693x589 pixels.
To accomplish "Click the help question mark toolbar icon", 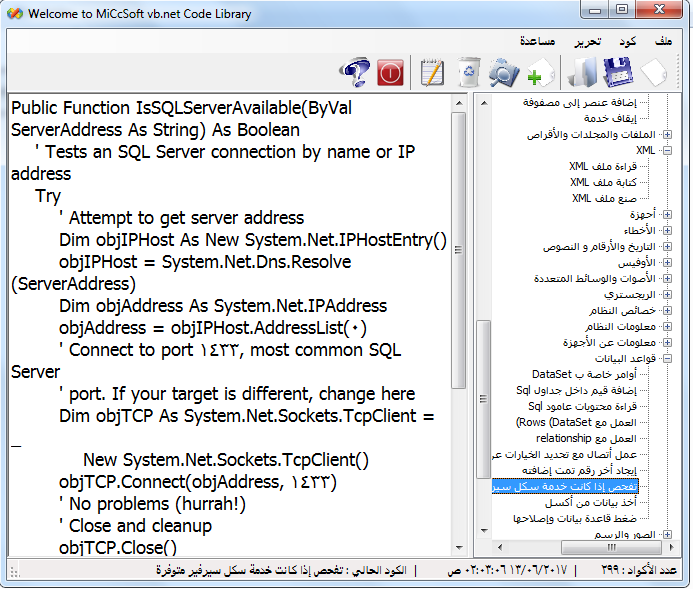I will click(x=355, y=72).
